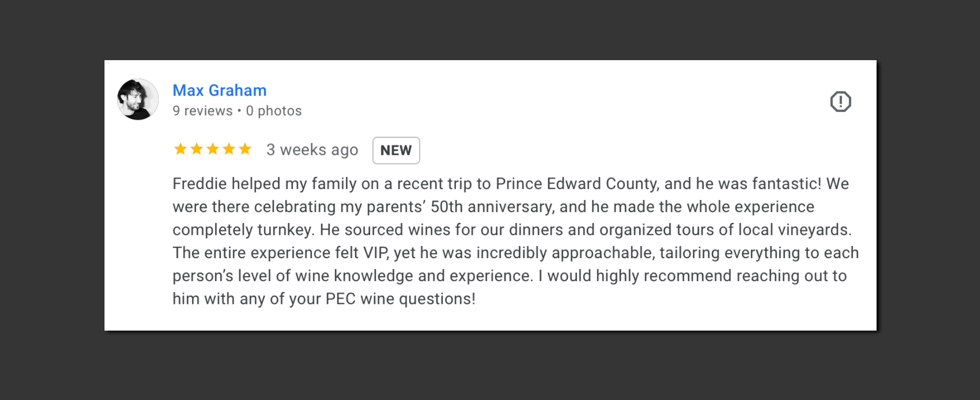Viewport: 980px width, 400px height.
Task: Click the word "VIP" in the review
Action: (x=376, y=253)
